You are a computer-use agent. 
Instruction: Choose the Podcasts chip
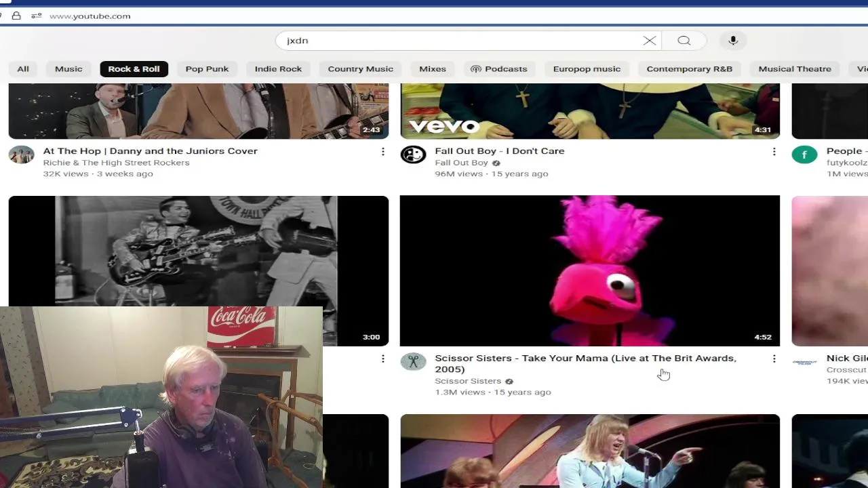pyautogui.click(x=498, y=68)
